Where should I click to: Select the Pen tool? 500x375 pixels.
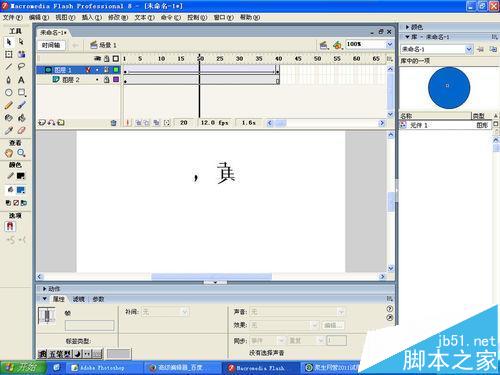point(9,80)
